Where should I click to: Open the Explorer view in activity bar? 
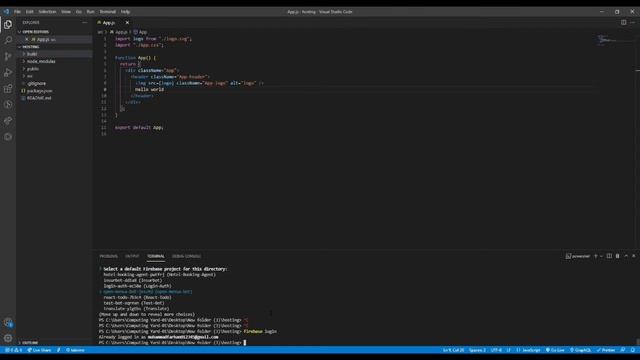click(x=8, y=24)
